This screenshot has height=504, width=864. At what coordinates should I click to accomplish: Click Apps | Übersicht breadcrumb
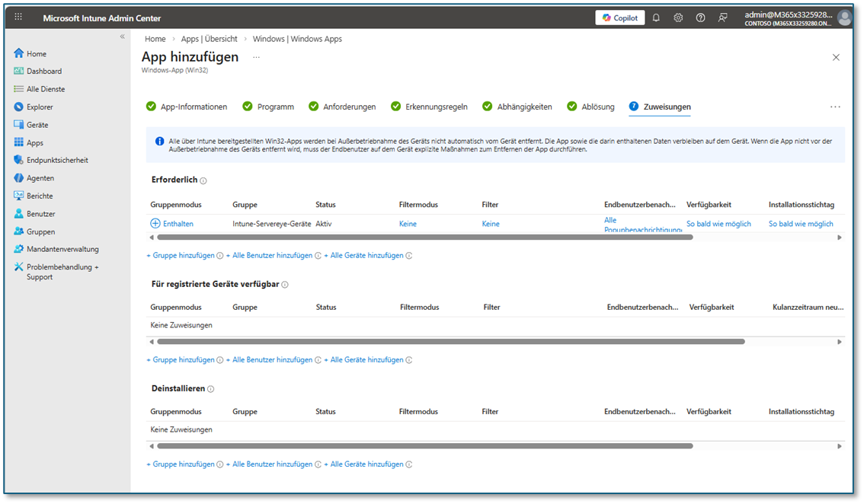point(209,39)
